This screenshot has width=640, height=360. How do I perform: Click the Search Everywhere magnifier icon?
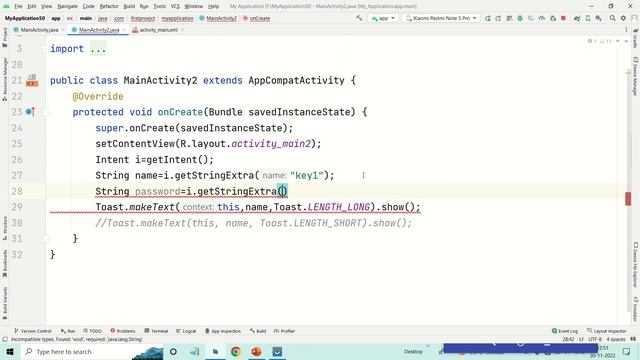(x=612, y=18)
